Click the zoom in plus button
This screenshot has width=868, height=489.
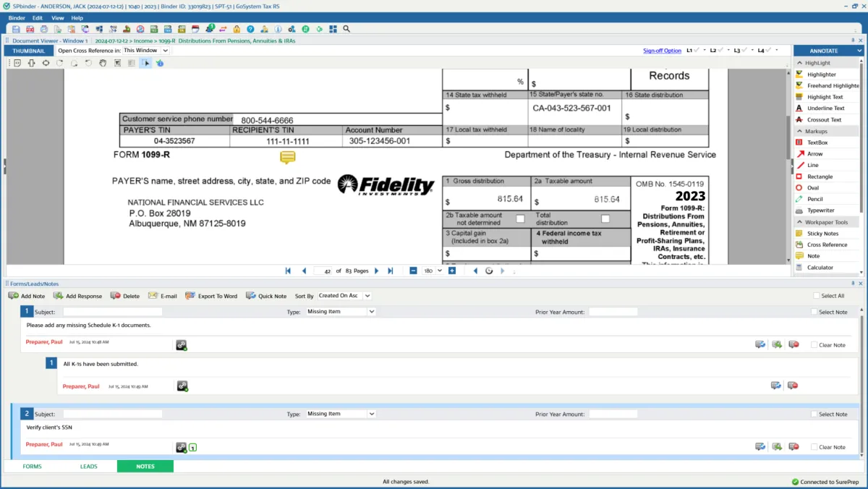click(x=452, y=271)
